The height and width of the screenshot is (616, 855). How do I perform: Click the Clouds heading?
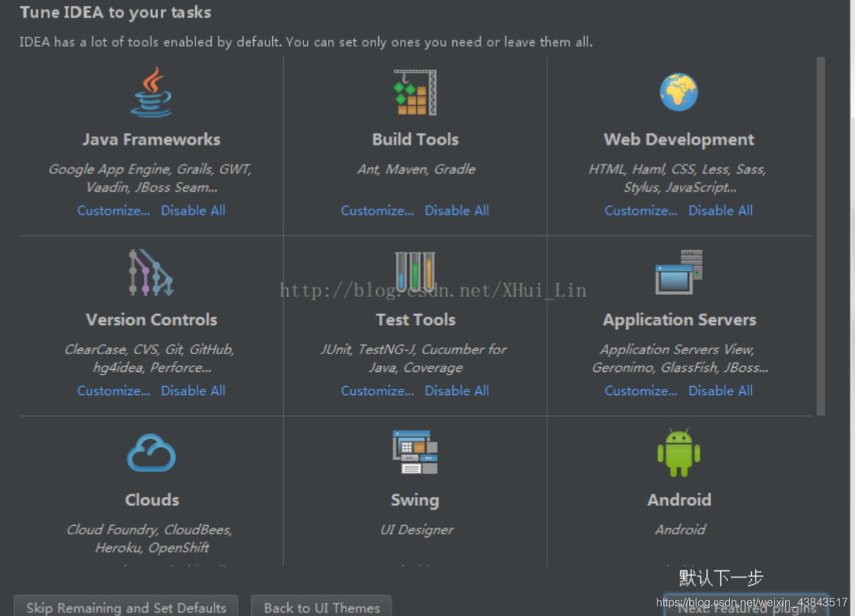tap(152, 500)
